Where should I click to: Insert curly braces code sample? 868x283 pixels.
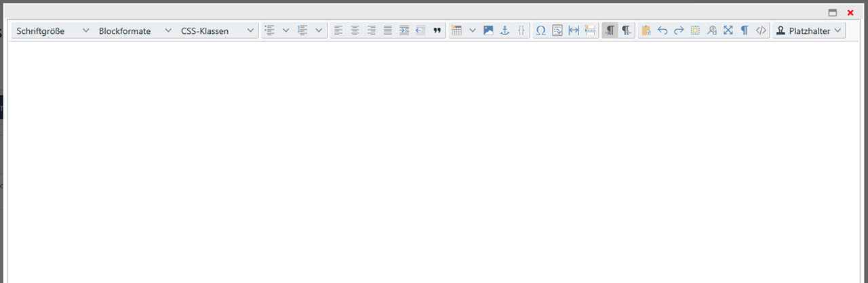pos(521,30)
